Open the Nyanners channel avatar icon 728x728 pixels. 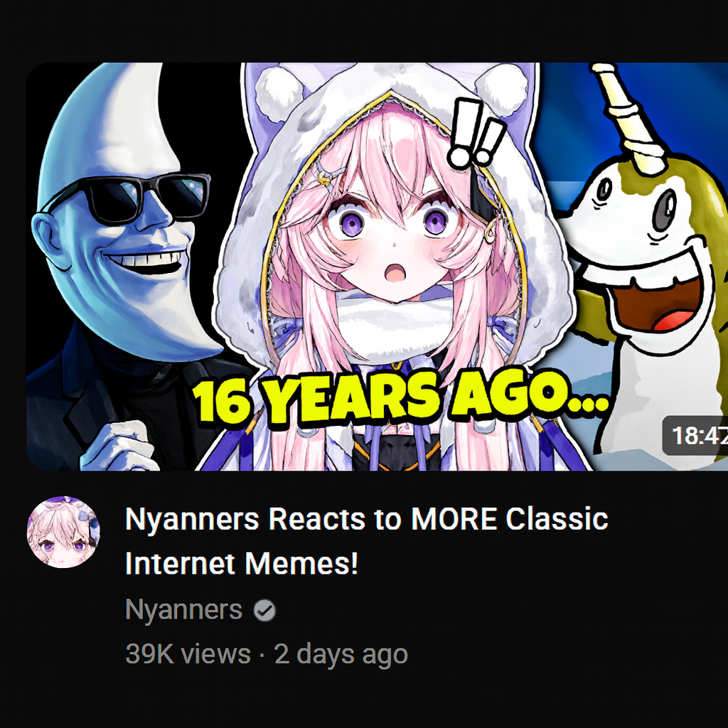[x=63, y=532]
